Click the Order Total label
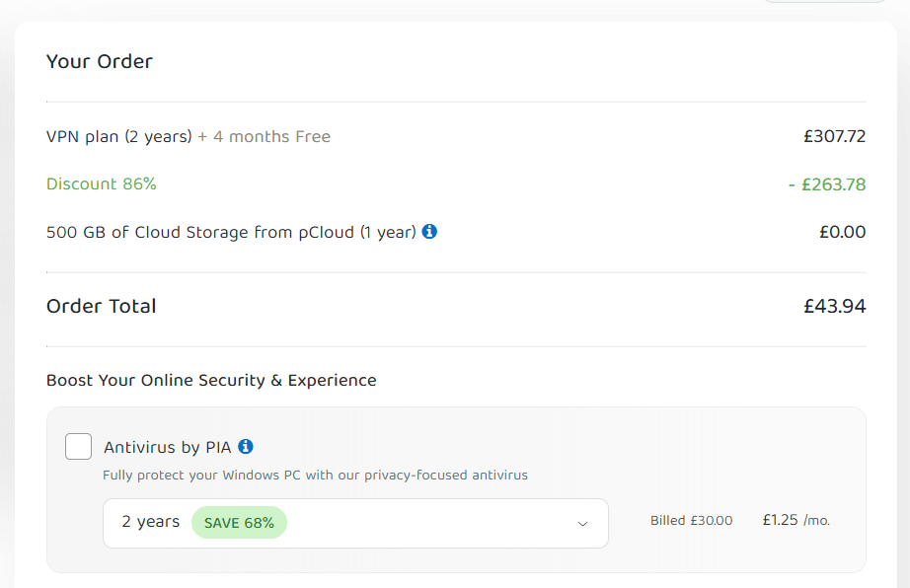Viewport: 910px width, 588px height. point(102,306)
